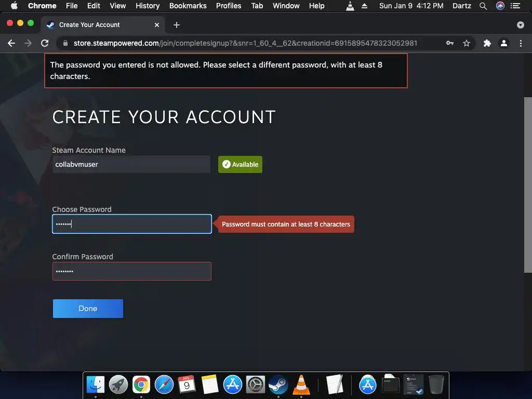Open the View menu
This screenshot has height=399, width=532.
pos(118,6)
